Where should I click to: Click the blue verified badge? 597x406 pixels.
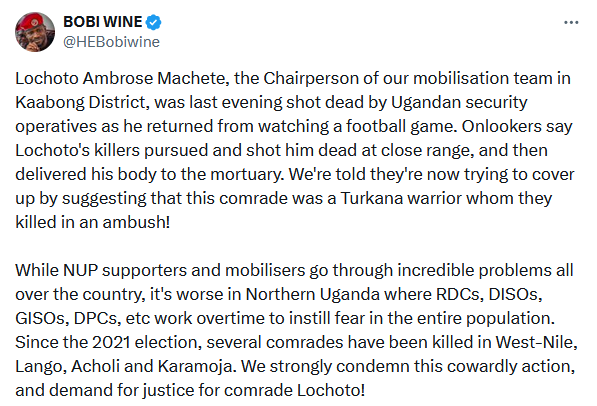[x=154, y=22]
